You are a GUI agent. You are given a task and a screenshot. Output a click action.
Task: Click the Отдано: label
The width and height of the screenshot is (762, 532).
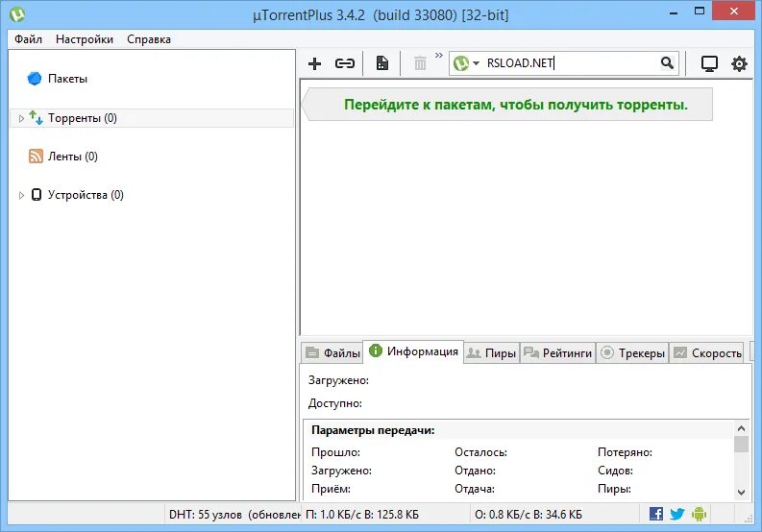[x=476, y=471]
